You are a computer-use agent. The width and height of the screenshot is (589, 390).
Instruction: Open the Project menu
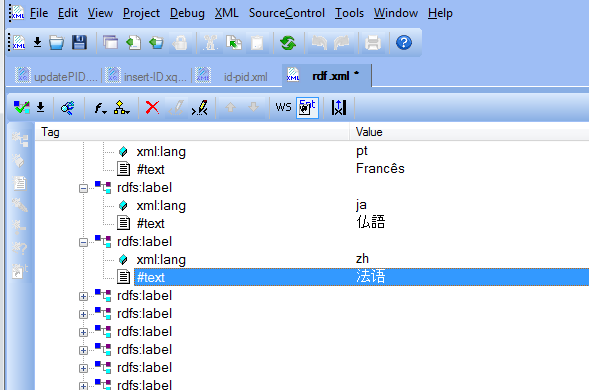point(141,13)
